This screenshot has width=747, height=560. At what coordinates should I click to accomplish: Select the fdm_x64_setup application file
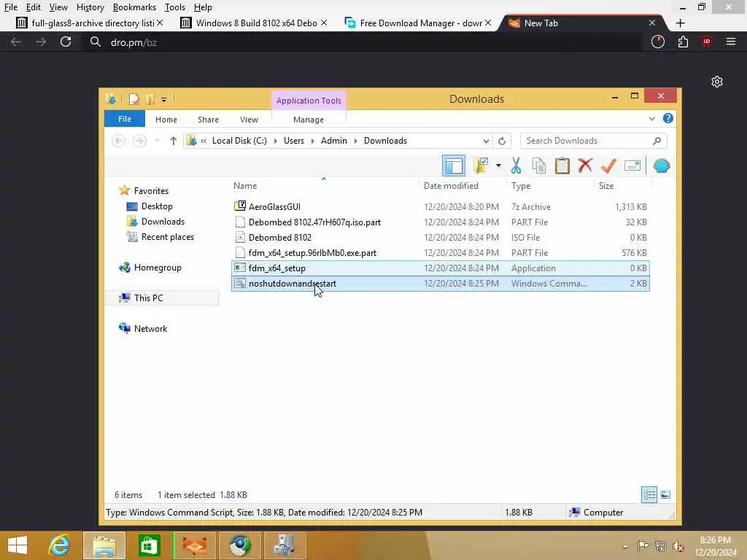(440, 268)
